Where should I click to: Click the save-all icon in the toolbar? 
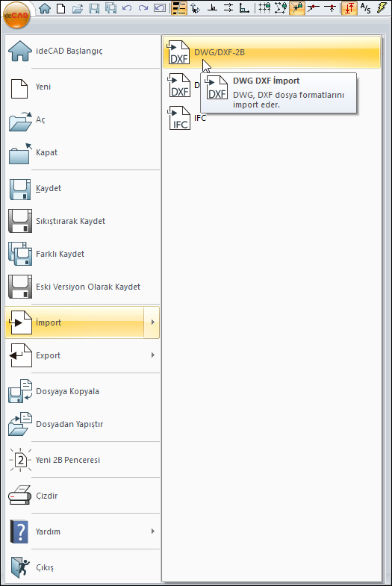(111, 8)
